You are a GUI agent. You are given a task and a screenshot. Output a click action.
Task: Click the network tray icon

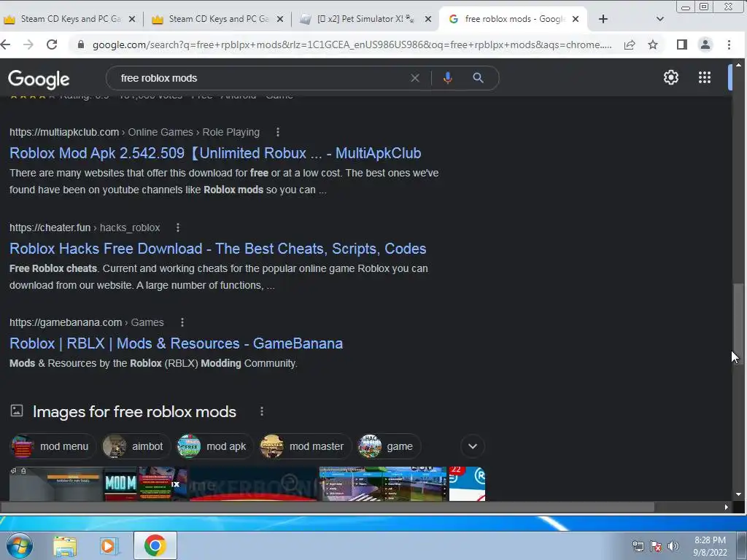point(638,546)
